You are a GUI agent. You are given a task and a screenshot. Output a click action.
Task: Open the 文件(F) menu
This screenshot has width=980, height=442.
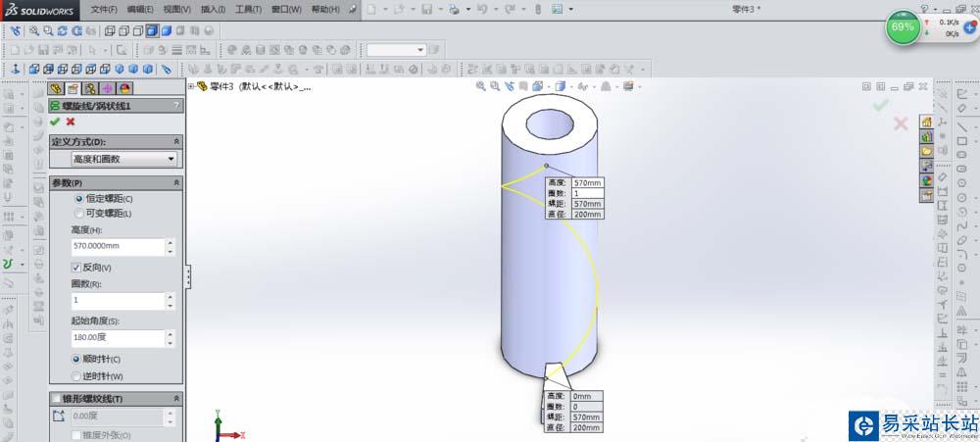tap(104, 10)
